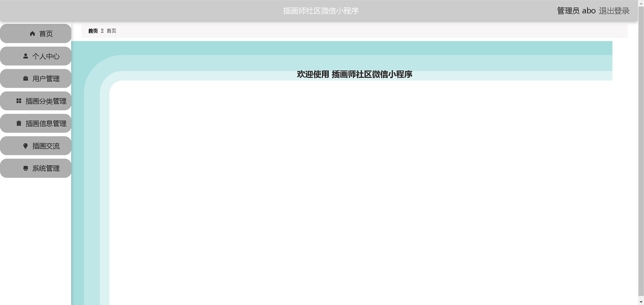Click the breadcrumb separator icon

[x=102, y=31]
